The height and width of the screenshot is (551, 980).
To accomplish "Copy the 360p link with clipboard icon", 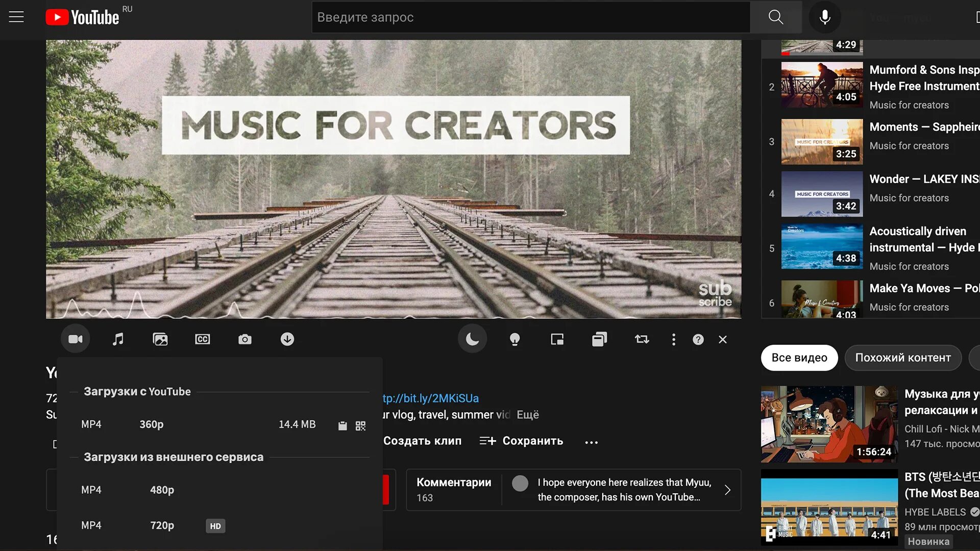I will coord(342,425).
